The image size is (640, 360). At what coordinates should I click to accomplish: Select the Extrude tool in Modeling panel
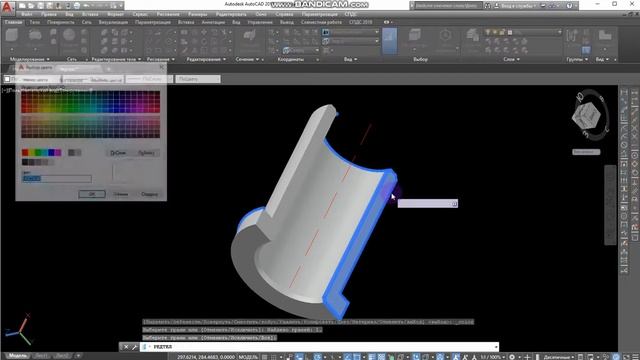pos(35,36)
